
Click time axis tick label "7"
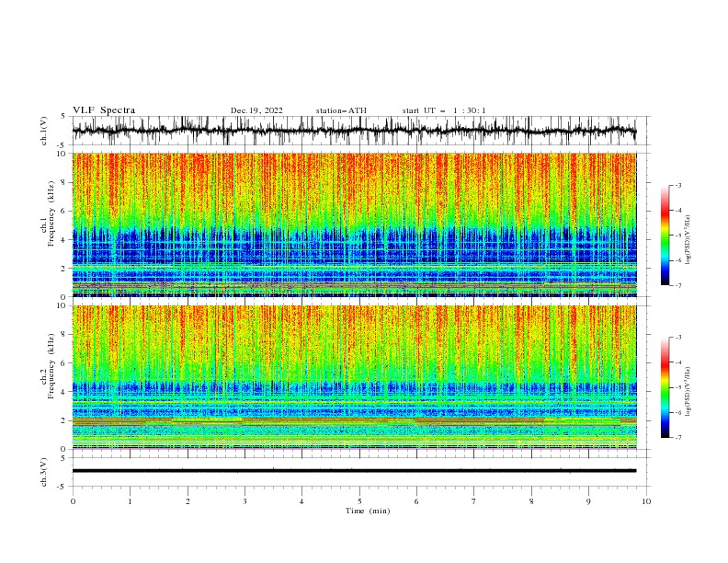tap(474, 501)
